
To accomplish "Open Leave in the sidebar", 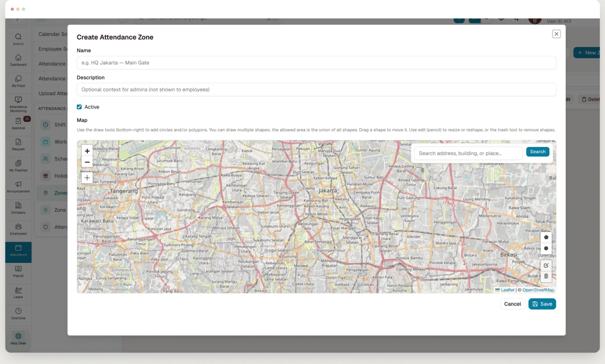I will click(18, 293).
